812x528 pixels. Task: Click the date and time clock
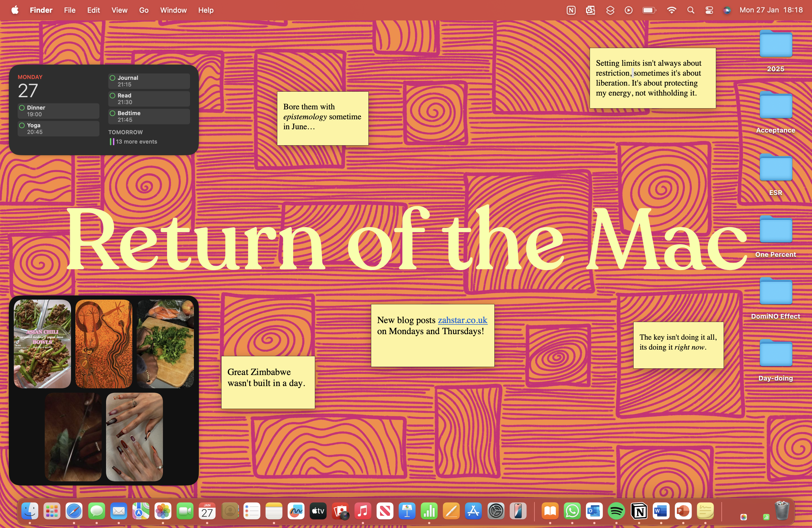(771, 10)
